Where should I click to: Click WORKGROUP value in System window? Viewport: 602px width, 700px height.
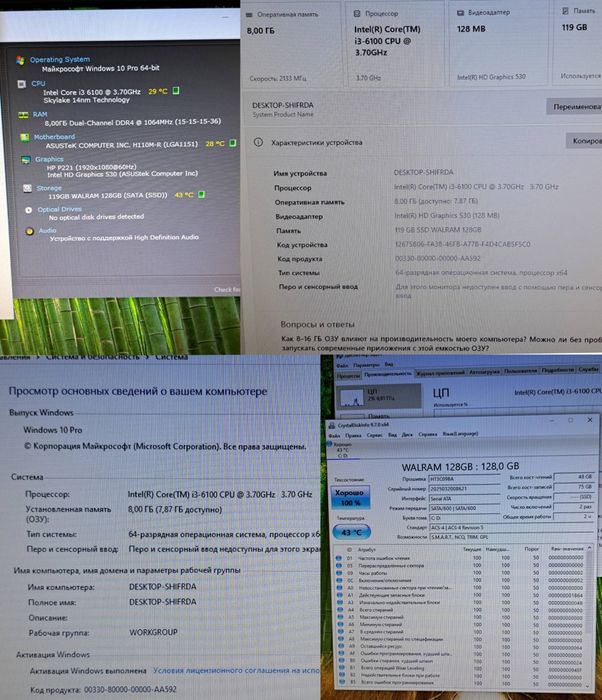pos(153,632)
